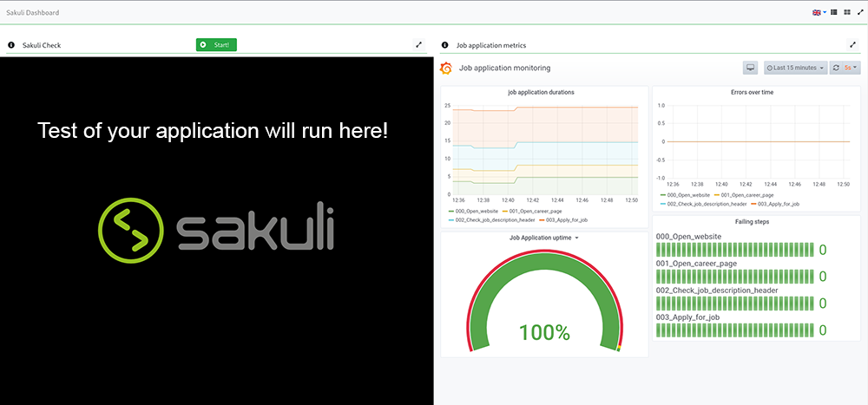Viewport: 868px width, 405px height.
Task: Cycle view mode with the monitor icon
Action: 751,68
